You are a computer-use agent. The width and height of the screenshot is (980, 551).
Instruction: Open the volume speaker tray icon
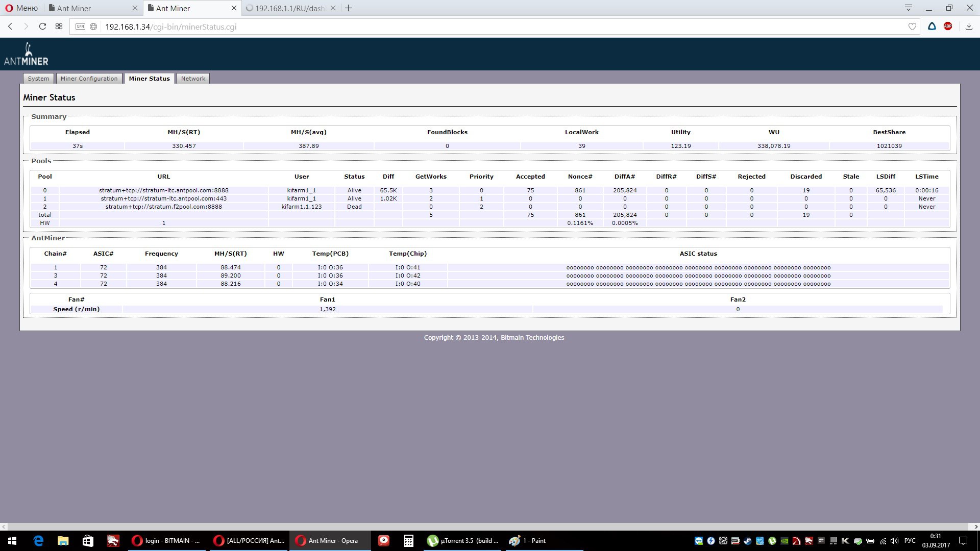click(894, 541)
